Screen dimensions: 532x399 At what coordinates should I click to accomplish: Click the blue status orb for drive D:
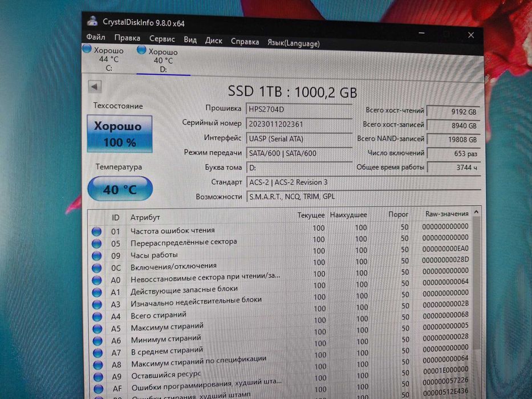point(141,50)
